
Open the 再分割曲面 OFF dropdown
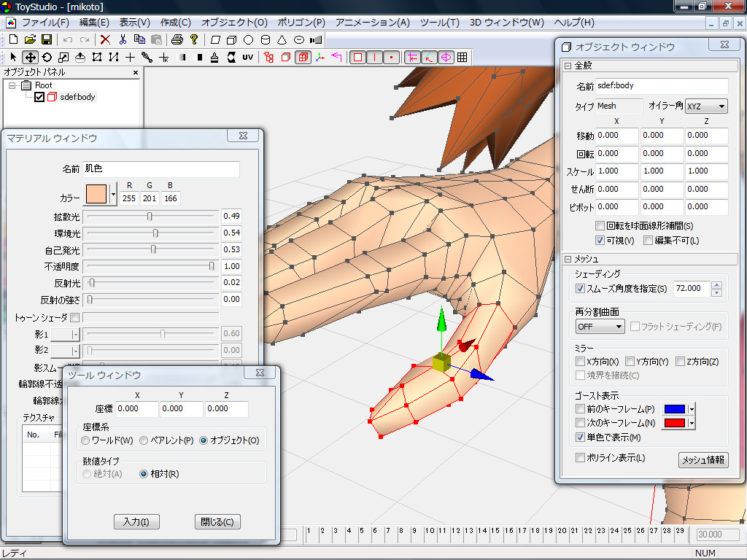(x=600, y=327)
